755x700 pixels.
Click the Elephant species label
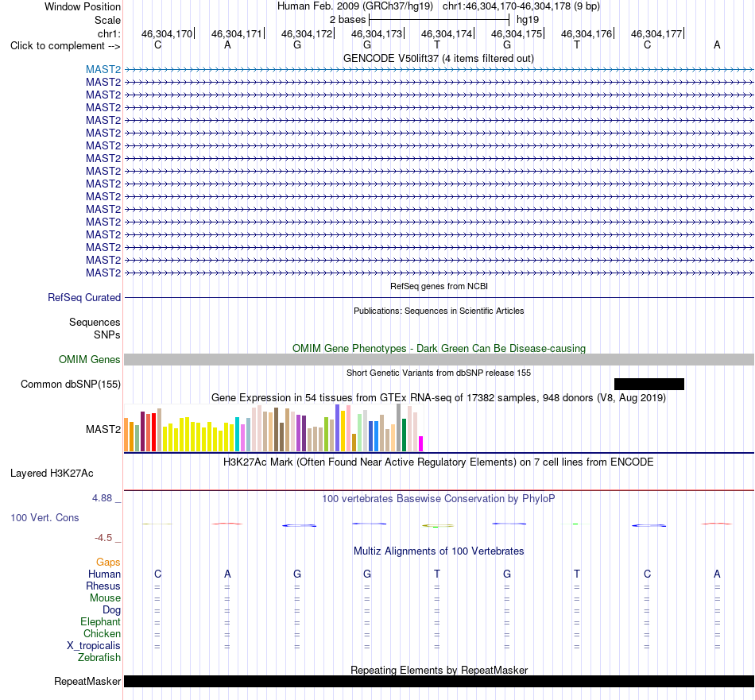pos(100,622)
